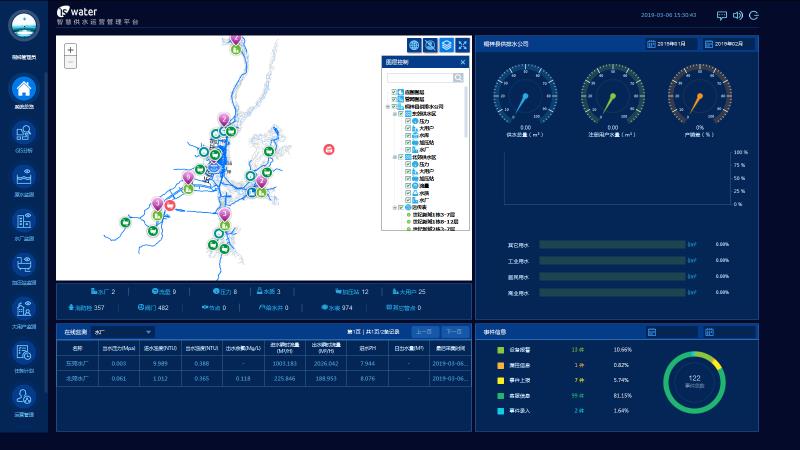Image resolution: width=800 pixels, height=450 pixels.
Task: Zoom out the map with minus button
Action: tap(70, 62)
